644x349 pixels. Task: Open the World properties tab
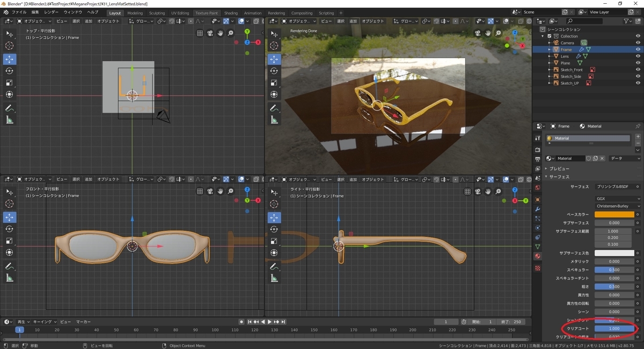(x=538, y=187)
